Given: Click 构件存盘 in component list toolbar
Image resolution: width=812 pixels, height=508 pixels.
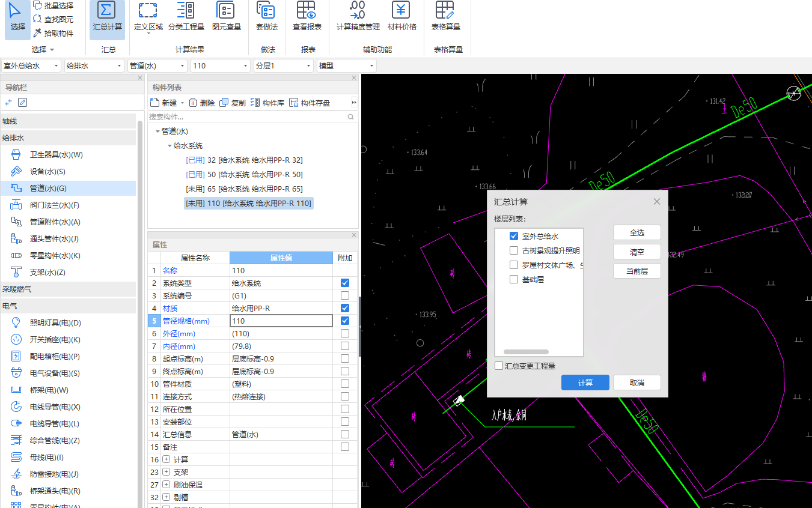Looking at the screenshot, I should (x=310, y=103).
